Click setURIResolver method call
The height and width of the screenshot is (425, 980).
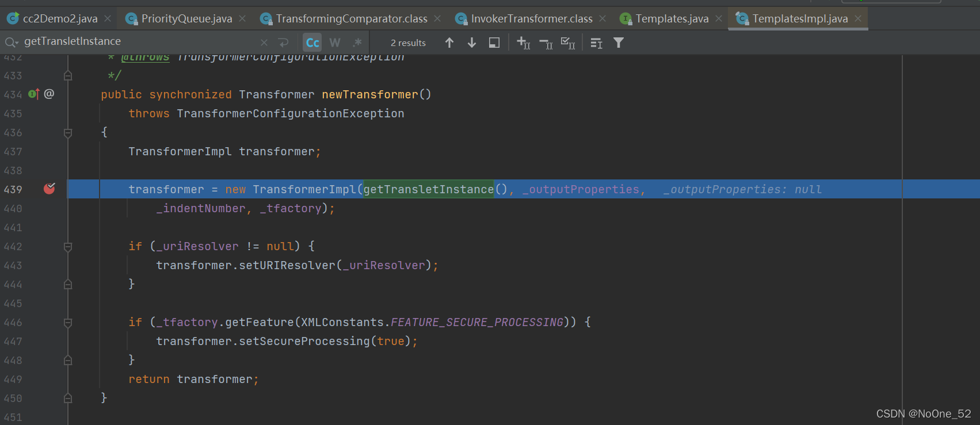pyautogui.click(x=287, y=265)
